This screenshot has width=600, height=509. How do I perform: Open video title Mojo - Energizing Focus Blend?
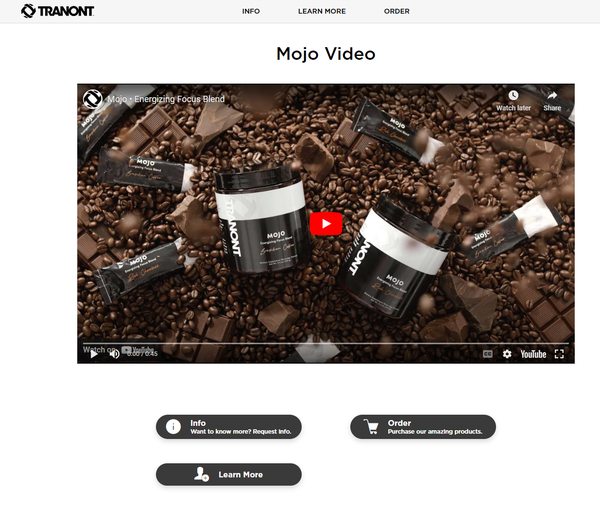(x=166, y=99)
